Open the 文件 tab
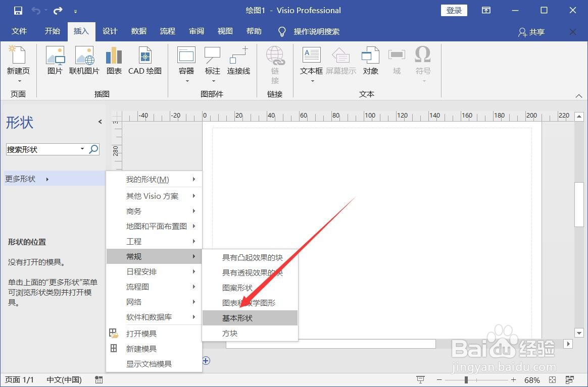Screen dimensions: 588x387 [x=19, y=31]
